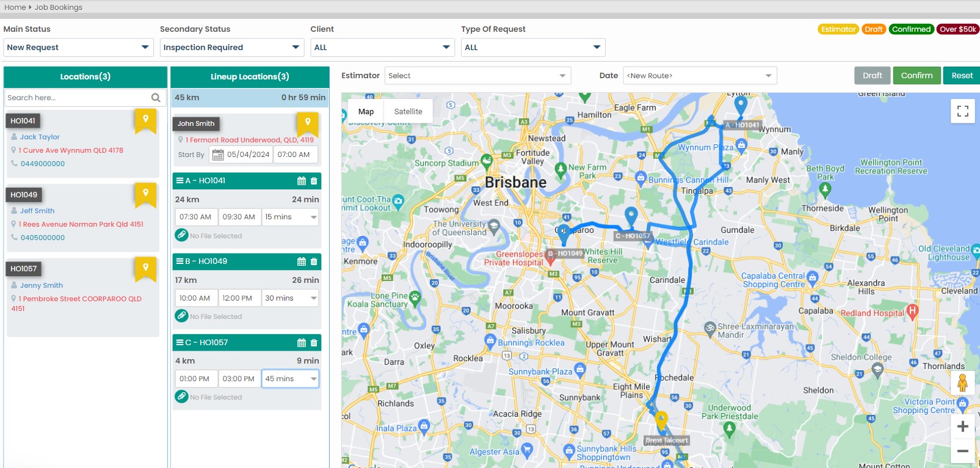
Task: Click the trash icon on C - HO1057
Action: click(314, 343)
